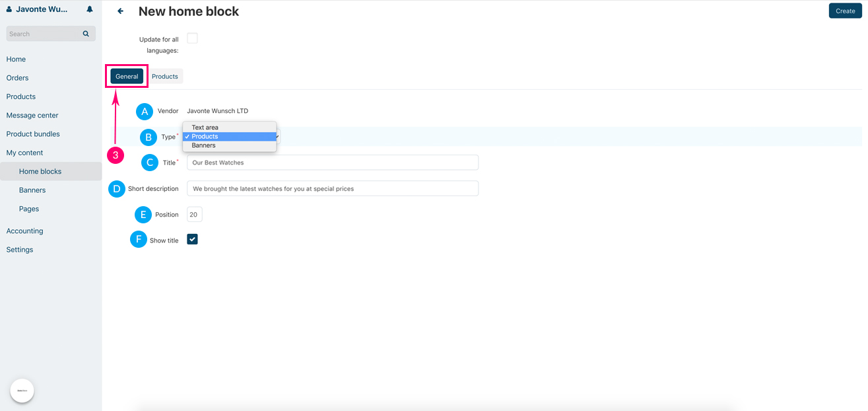Click the Title input field

tap(332, 163)
